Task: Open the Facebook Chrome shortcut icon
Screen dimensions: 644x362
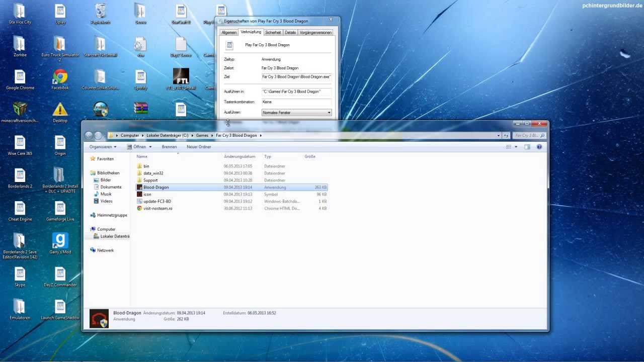Action: [60, 79]
